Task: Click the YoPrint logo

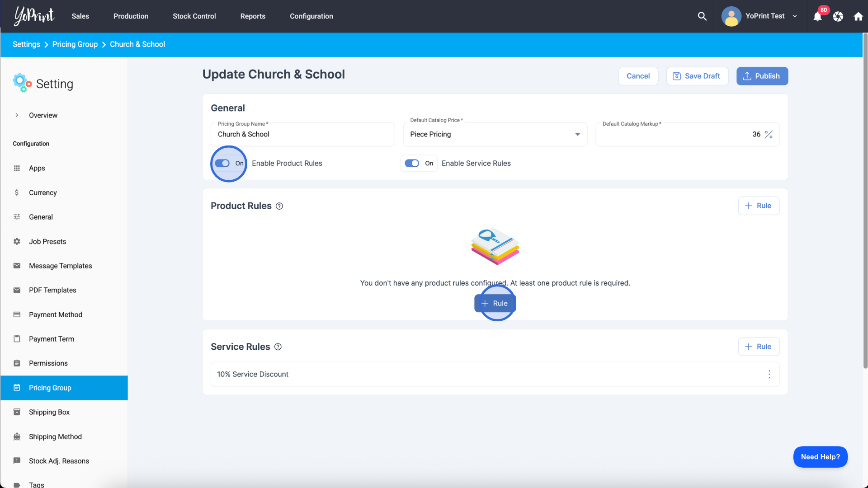Action: [34, 16]
